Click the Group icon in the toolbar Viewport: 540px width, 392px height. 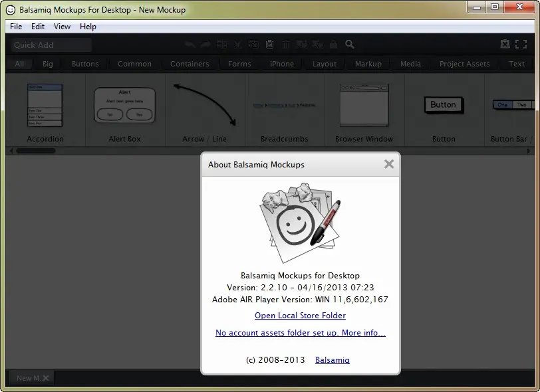[x=302, y=44]
